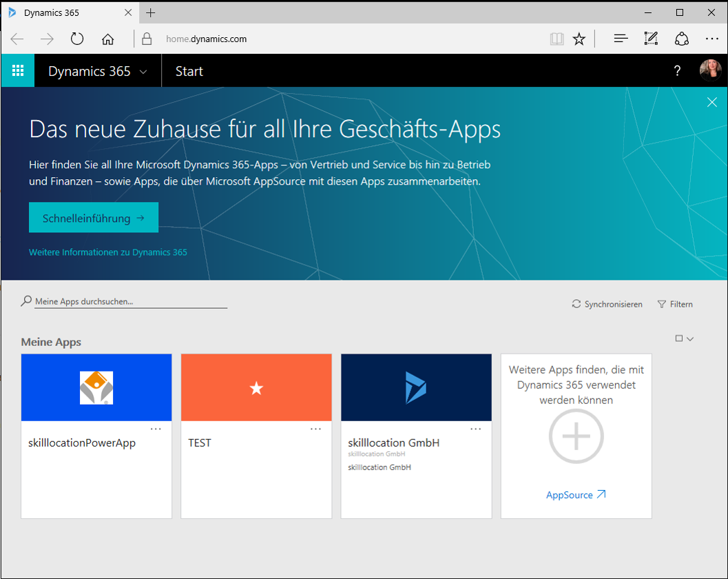Refresh the browser page

77,39
